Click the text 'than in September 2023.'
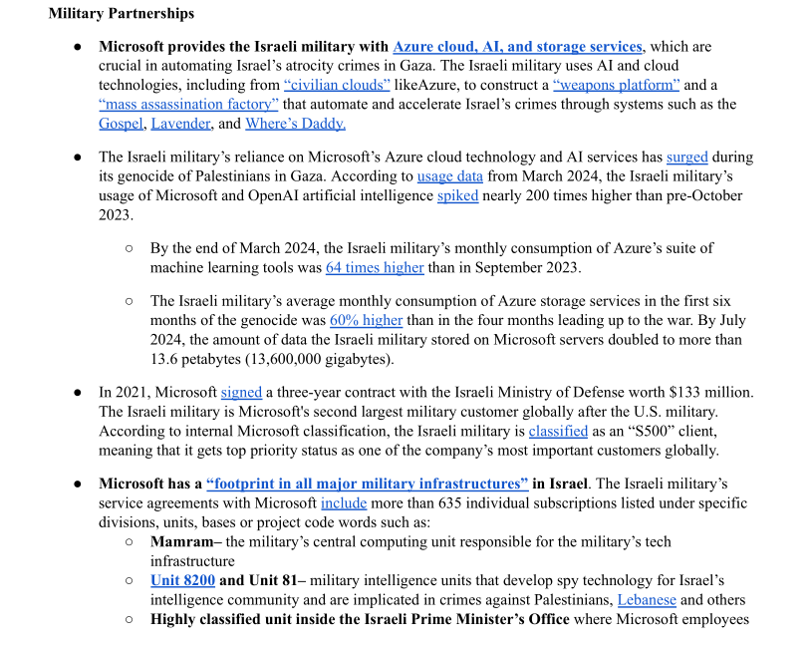This screenshot has height=649, width=812. tap(505, 267)
